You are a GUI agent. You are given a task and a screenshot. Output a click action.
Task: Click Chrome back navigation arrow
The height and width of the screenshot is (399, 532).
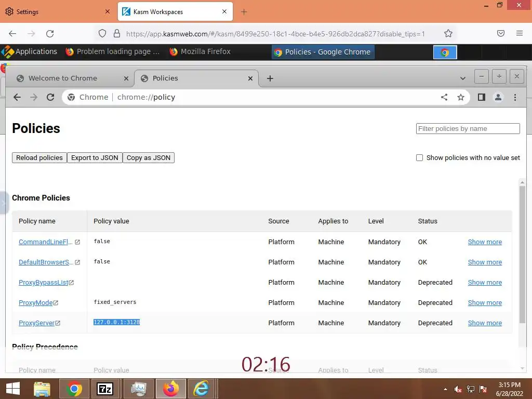17,97
